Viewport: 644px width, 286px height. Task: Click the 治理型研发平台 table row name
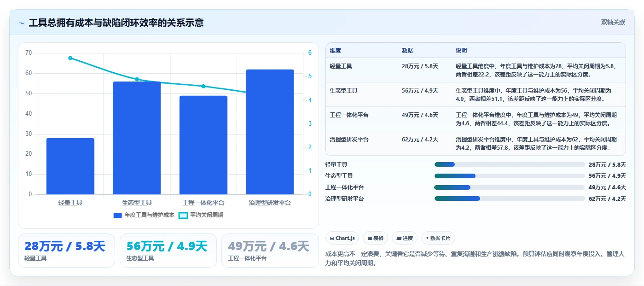pos(349,140)
